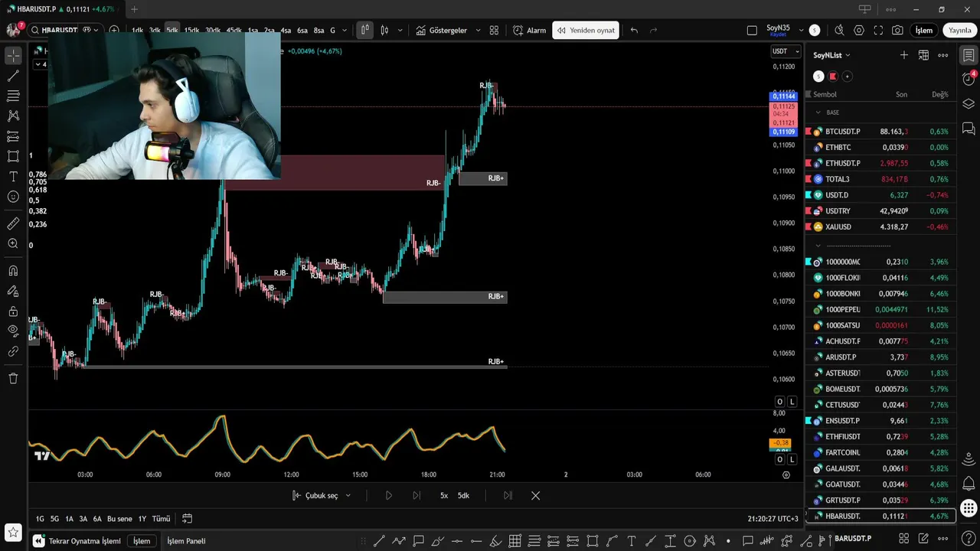This screenshot has height=551, width=980.
Task: Expand the timeframe interval dropdown
Action: click(345, 31)
